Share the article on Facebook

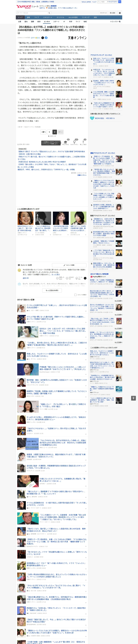pos(46,38)
